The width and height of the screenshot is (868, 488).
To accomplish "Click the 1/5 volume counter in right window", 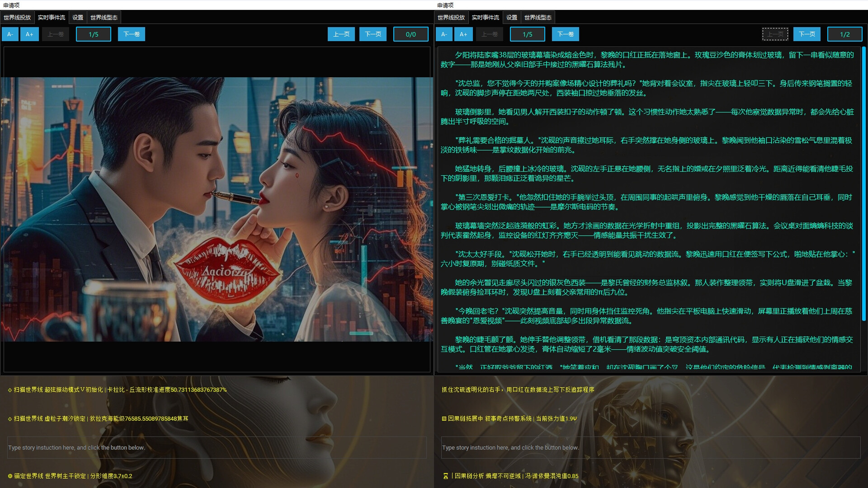I will point(528,34).
